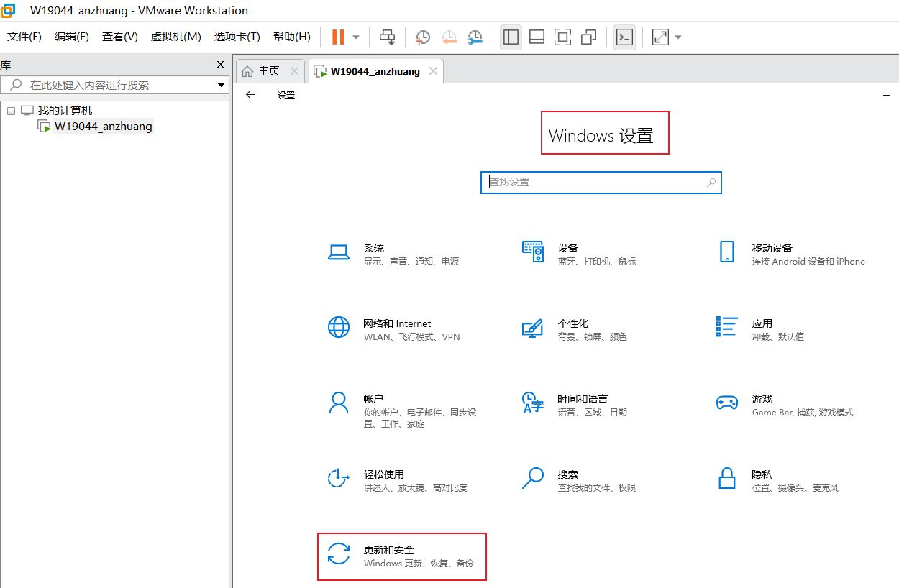The image size is (899, 588).
Task: Click the orange Suspend (pause) VM icon
Action: pyautogui.click(x=338, y=37)
